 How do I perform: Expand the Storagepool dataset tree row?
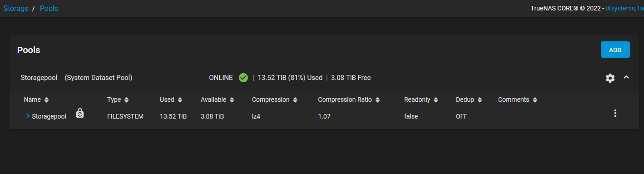[28, 116]
